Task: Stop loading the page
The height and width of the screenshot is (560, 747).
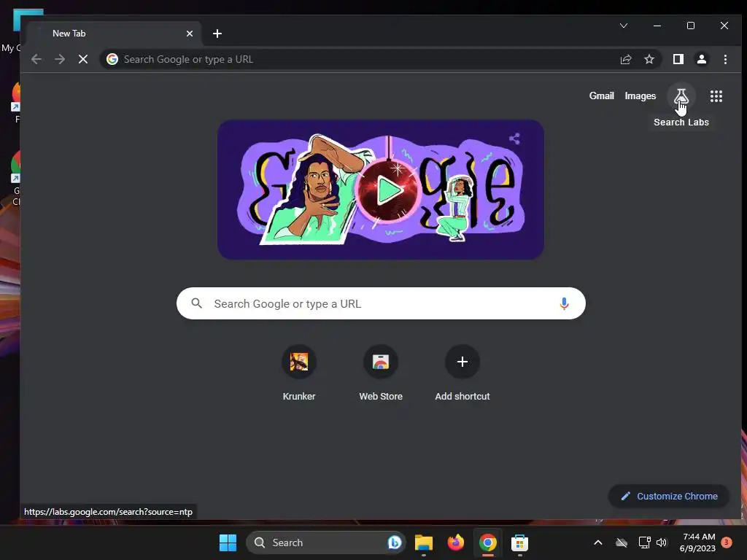Action: (x=83, y=59)
